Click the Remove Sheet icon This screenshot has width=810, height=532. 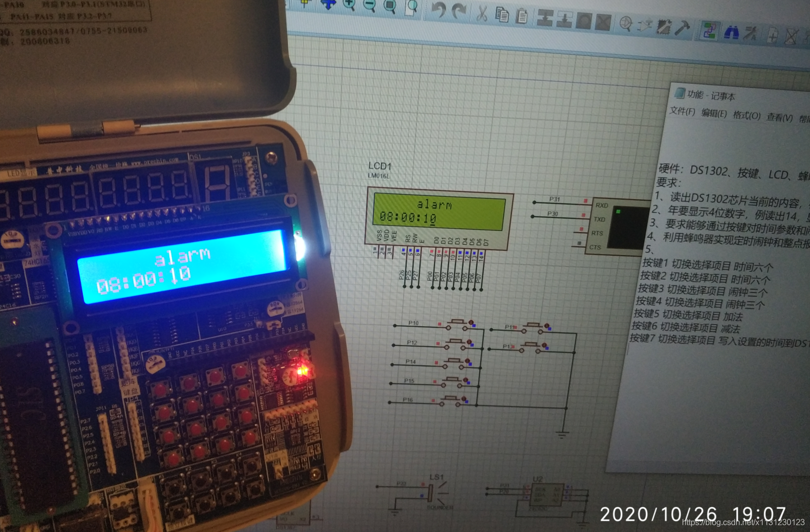(792, 37)
